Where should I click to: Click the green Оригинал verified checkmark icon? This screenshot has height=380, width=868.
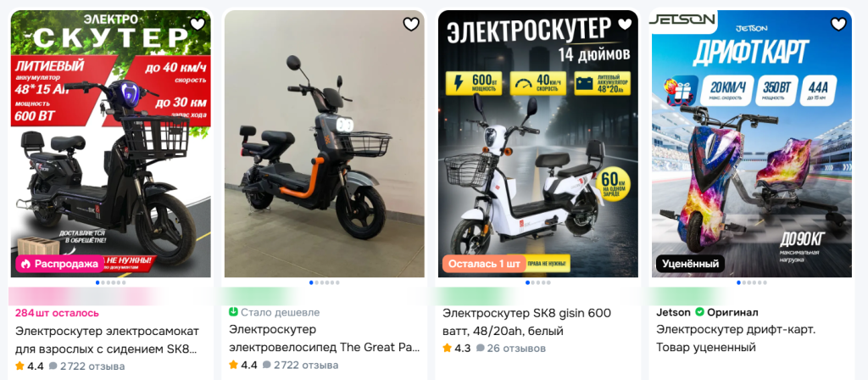699,312
